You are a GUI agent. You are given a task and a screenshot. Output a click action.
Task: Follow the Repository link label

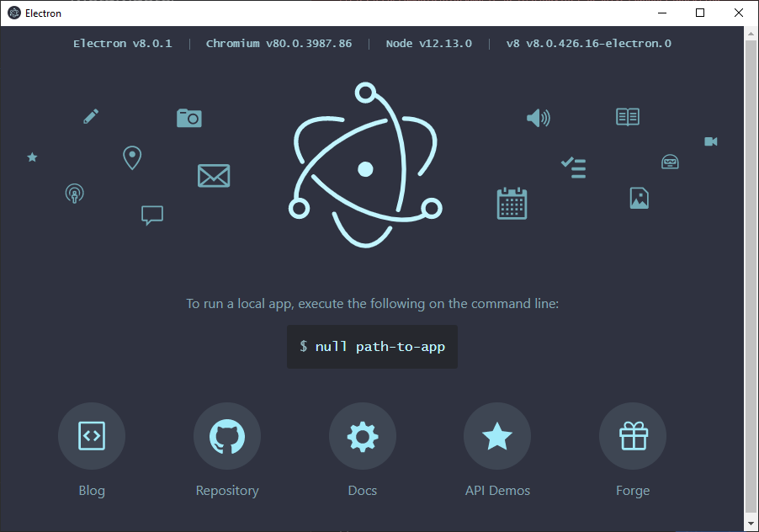[227, 491]
